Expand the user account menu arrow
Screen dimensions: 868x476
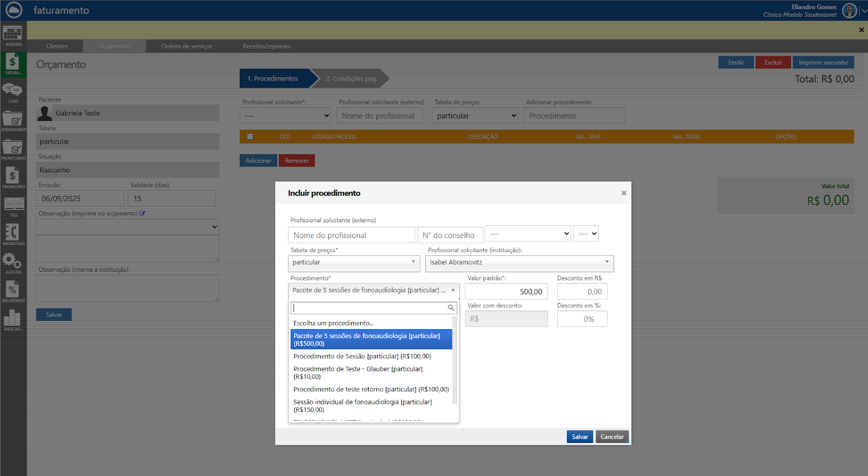pos(864,10)
